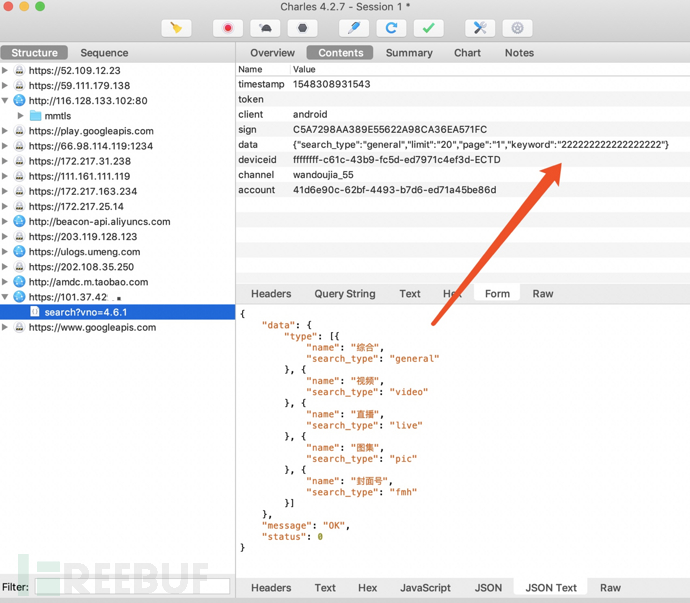
Task: Select the deviceid row
Action: [x=463, y=160]
